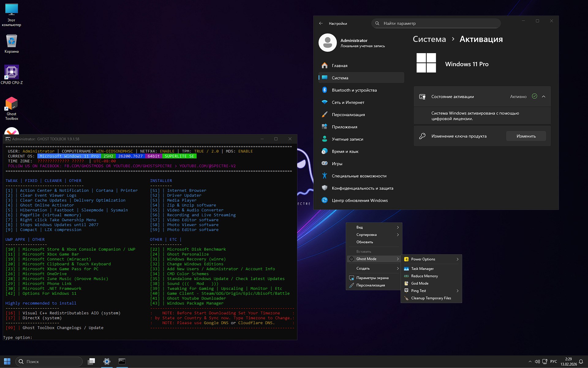Collapse the Состояние активации panel
Viewport: 588px width, 368px height.
[544, 96]
